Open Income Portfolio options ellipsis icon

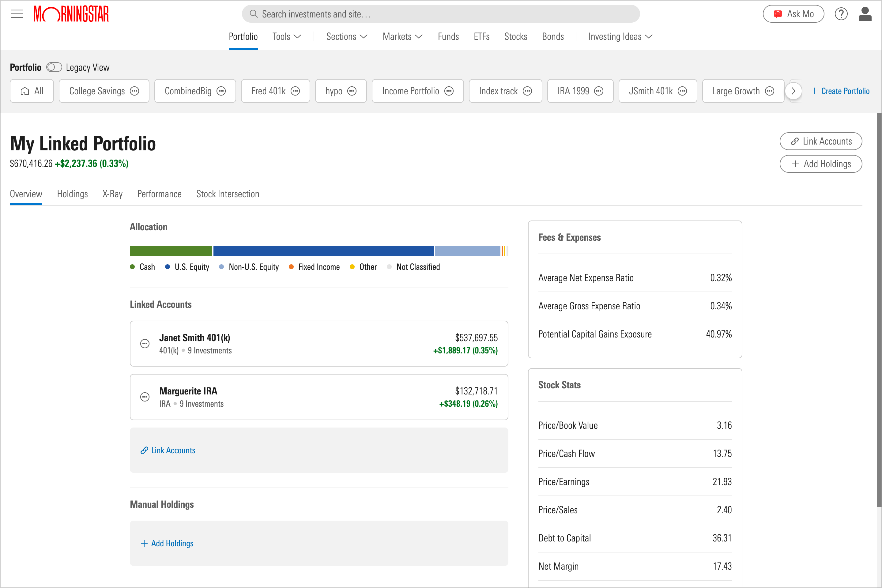click(x=449, y=91)
